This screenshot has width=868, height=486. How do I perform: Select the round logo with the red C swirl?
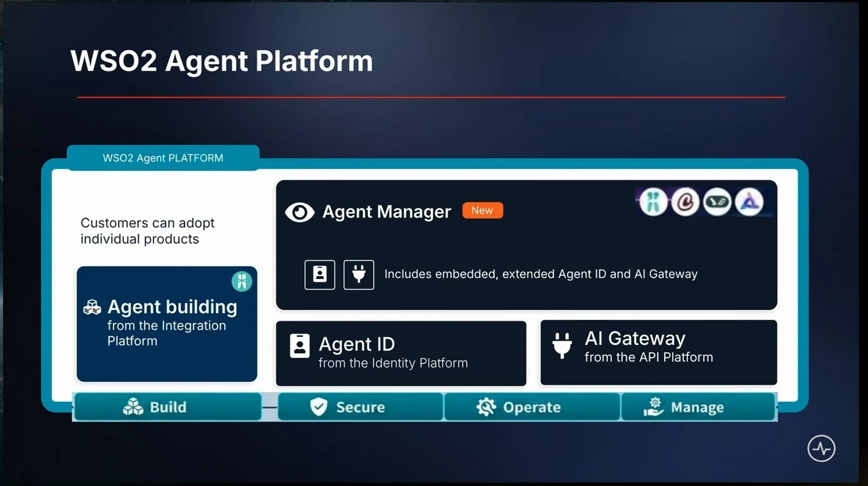685,201
